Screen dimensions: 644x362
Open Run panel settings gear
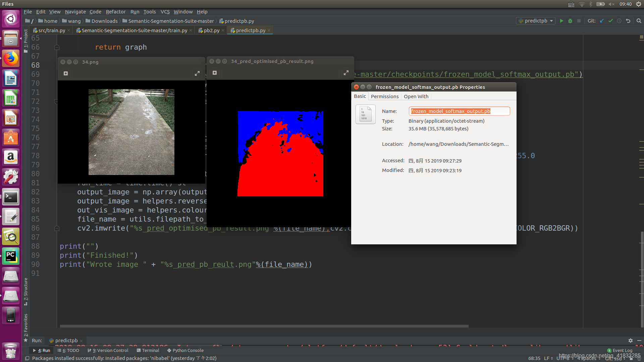630,341
